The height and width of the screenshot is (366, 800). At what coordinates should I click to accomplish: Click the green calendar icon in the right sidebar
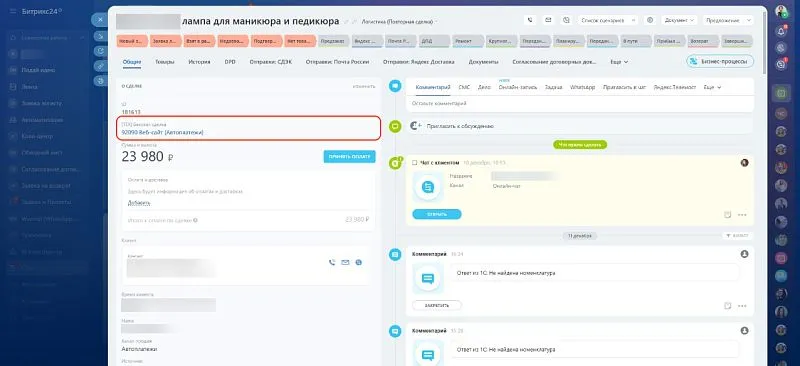781,93
